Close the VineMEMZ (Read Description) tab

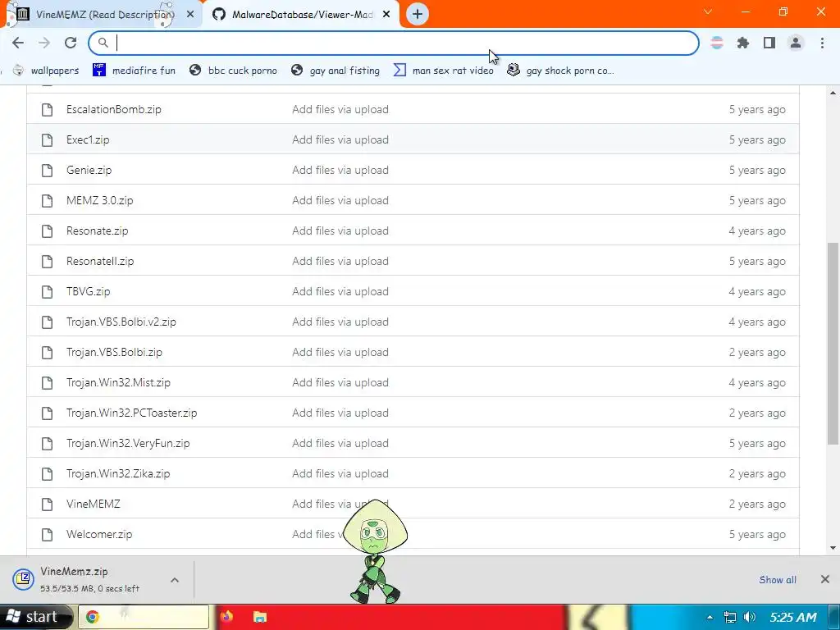(x=190, y=15)
